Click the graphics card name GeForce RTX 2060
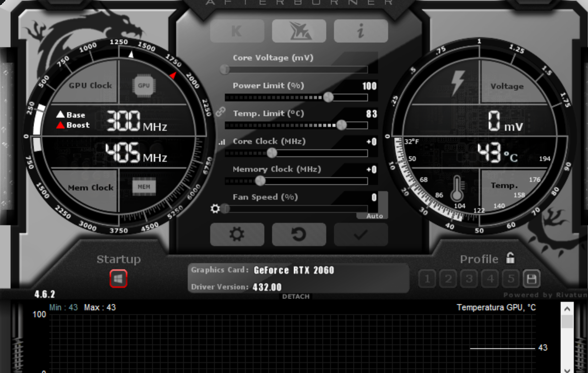This screenshot has width=588, height=373. click(x=293, y=270)
